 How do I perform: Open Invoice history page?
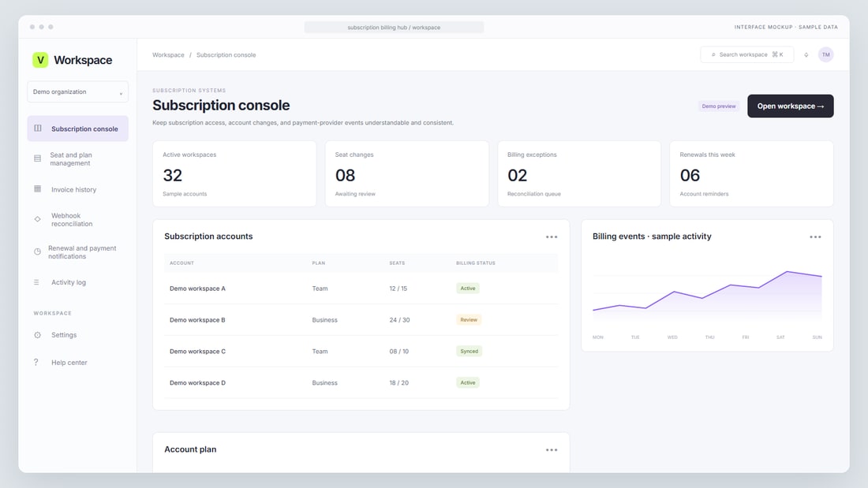[x=77, y=189]
